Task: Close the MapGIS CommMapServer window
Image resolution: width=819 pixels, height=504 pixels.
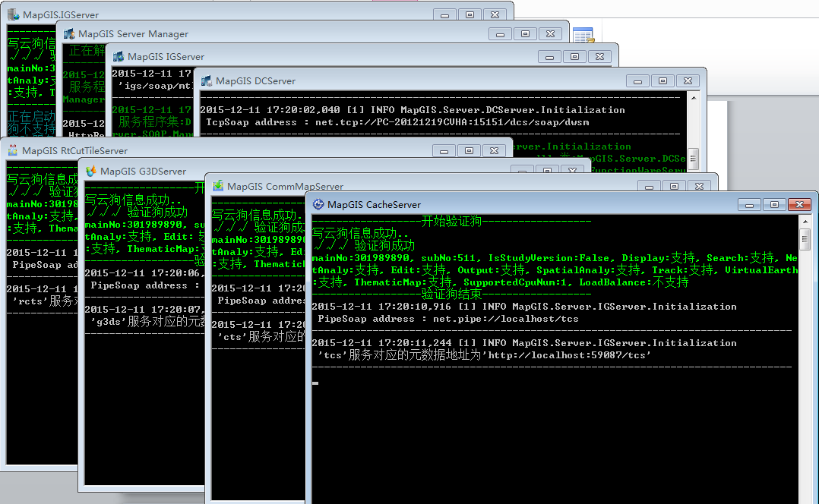Action: pos(700,186)
